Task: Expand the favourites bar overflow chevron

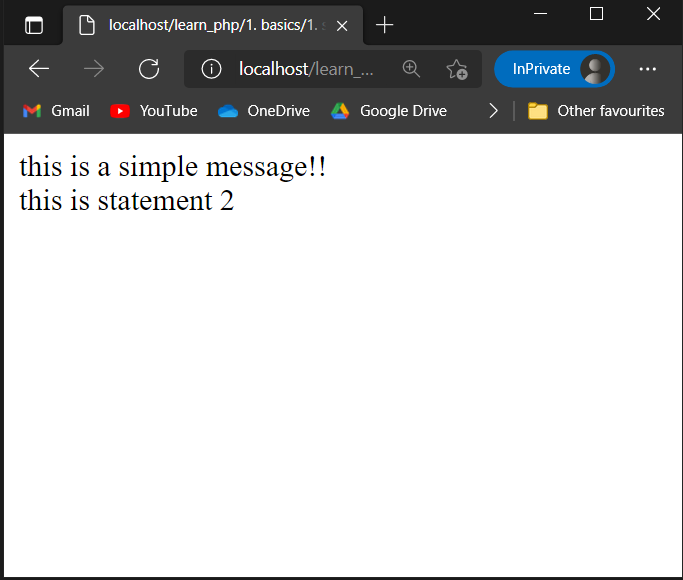Action: (x=493, y=111)
